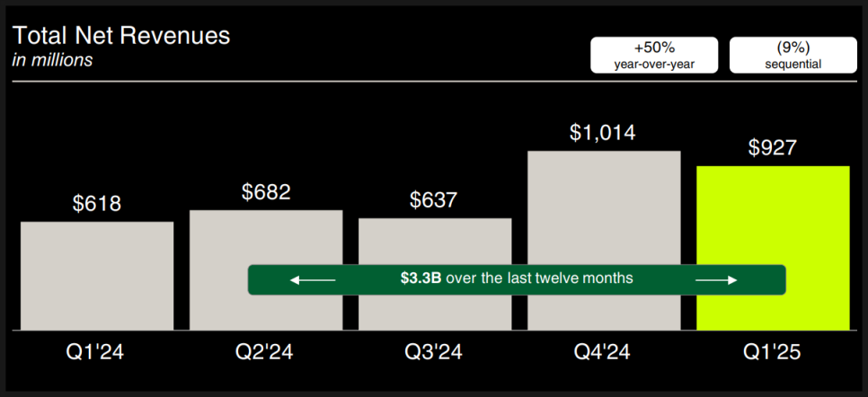Click the highlighted lime Q1'25 bar

[773, 248]
